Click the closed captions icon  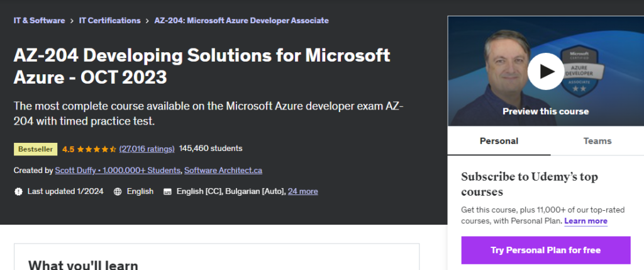tap(167, 191)
